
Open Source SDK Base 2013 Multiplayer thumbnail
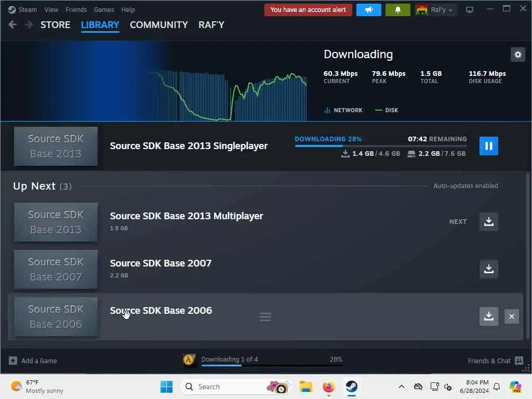pyautogui.click(x=56, y=222)
